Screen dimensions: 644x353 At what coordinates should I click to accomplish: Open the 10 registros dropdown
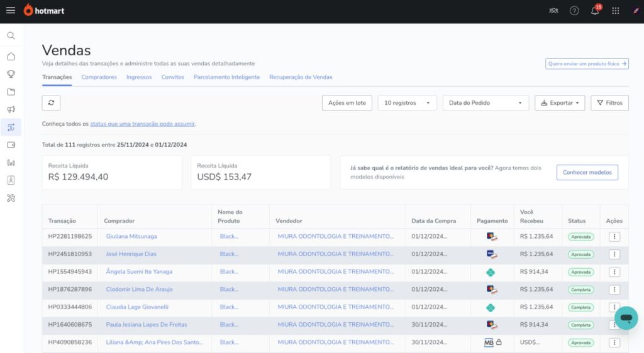click(x=407, y=103)
